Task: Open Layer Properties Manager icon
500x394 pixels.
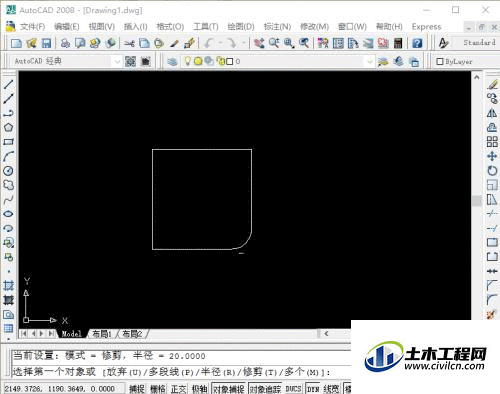Action: point(172,61)
